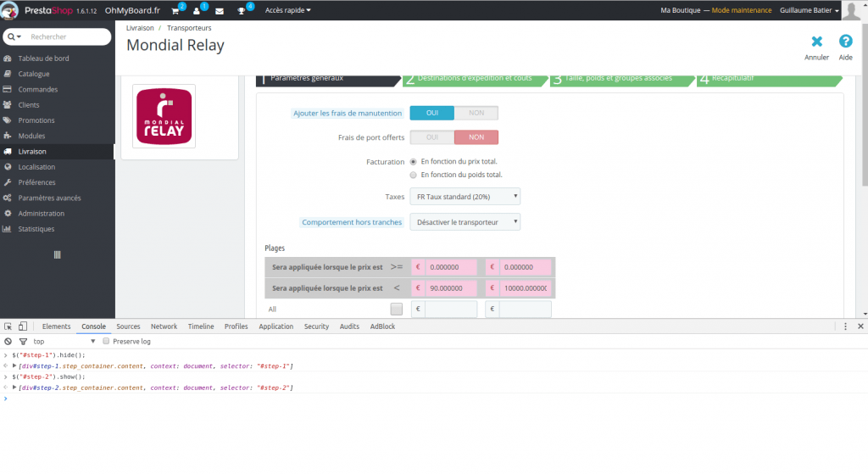Switch to the Network DevTools tab
The height and width of the screenshot is (474, 868).
(164, 326)
